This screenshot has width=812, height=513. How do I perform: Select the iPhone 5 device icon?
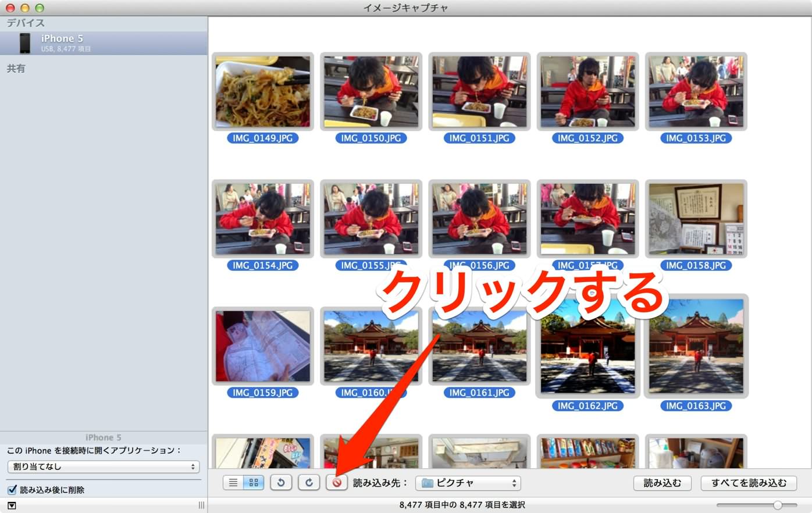24,43
